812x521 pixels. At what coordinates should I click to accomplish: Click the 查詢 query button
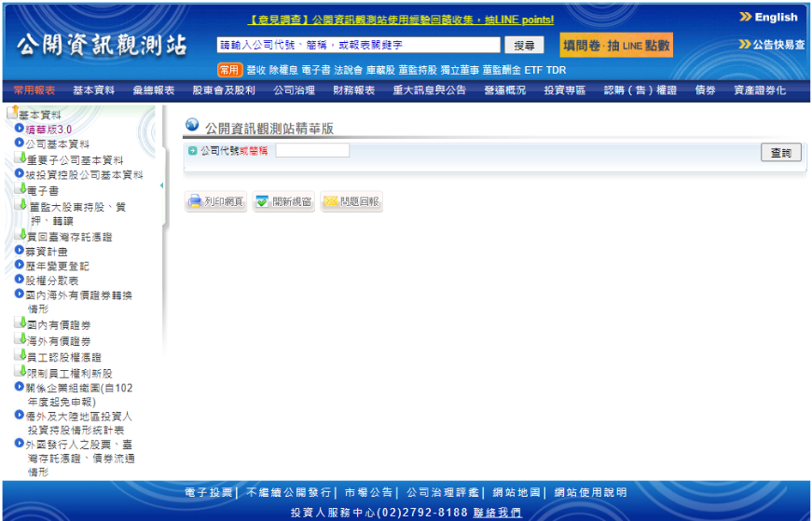point(780,152)
